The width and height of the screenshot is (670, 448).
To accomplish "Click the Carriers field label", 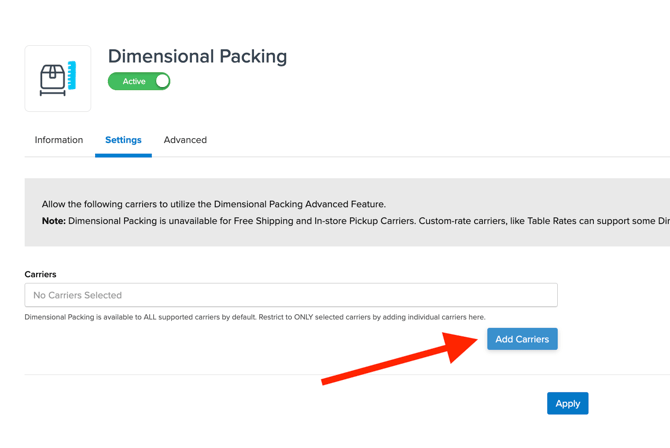I will click(x=41, y=274).
